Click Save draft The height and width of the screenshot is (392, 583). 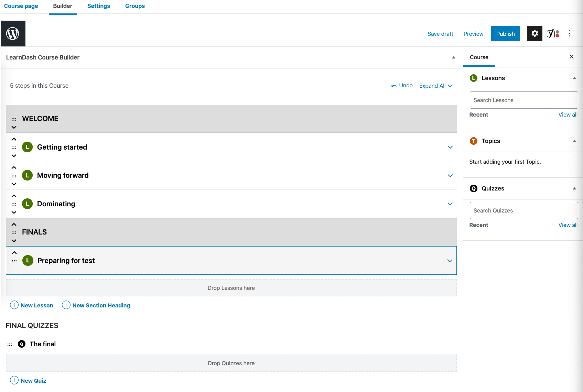pyautogui.click(x=440, y=34)
